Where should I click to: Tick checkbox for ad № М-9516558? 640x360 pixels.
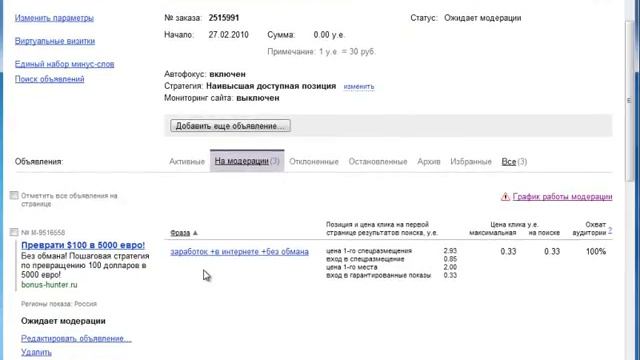[x=14, y=232]
